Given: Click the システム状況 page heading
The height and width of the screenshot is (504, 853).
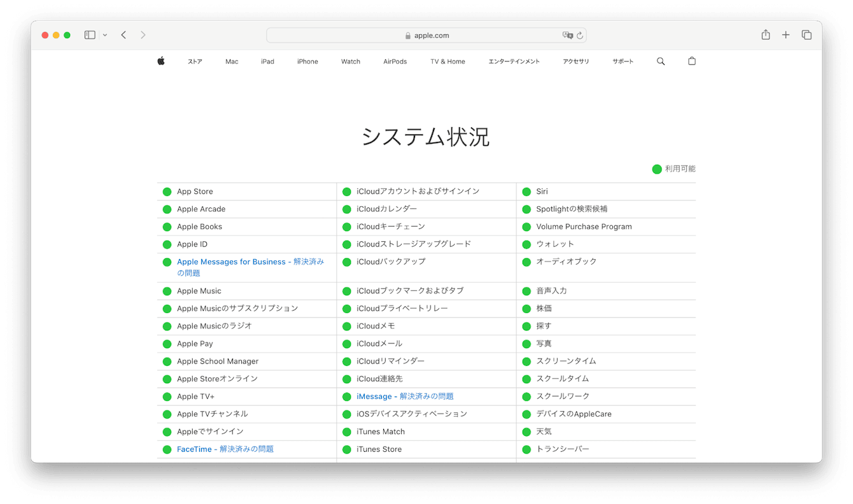Looking at the screenshot, I should tap(426, 137).
